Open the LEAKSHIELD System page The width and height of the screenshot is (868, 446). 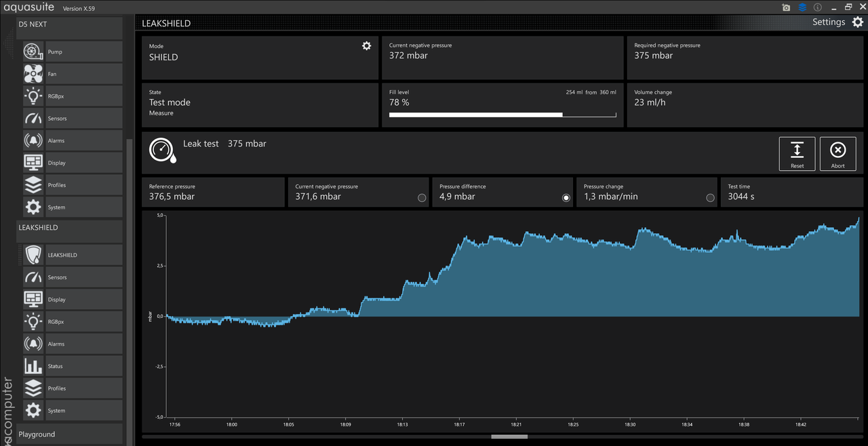tap(73, 411)
